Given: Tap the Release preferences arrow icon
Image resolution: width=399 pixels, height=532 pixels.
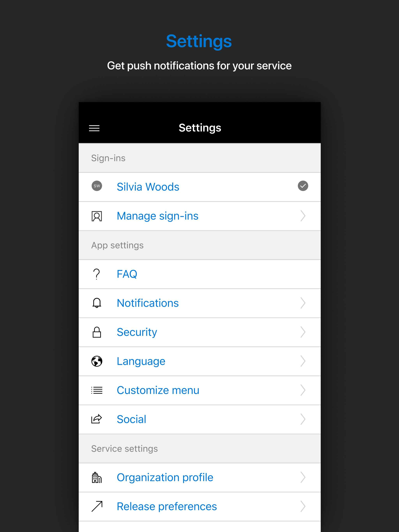Looking at the screenshot, I should [x=97, y=506].
